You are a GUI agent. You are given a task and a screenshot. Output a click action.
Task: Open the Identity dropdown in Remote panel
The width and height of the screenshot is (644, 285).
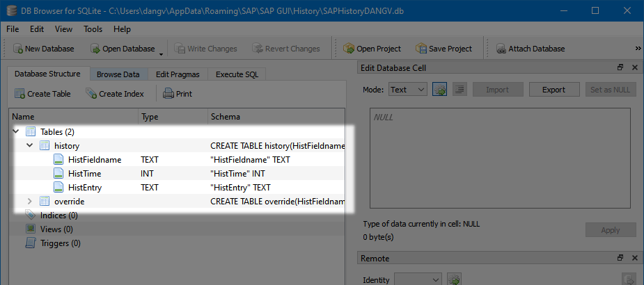(x=418, y=279)
